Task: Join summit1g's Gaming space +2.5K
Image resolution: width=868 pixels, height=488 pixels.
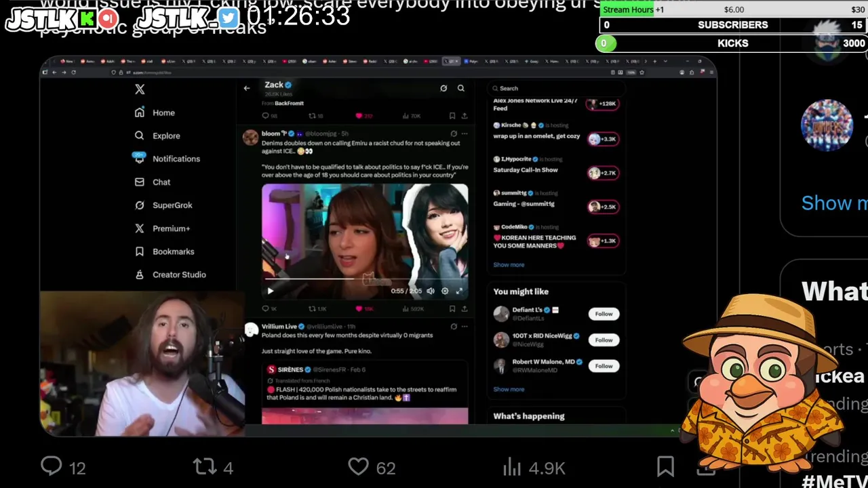Action: [x=603, y=207]
